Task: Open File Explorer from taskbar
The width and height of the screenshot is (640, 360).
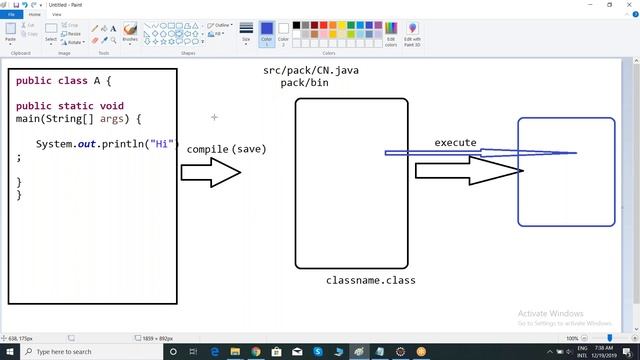Action: tap(235, 351)
